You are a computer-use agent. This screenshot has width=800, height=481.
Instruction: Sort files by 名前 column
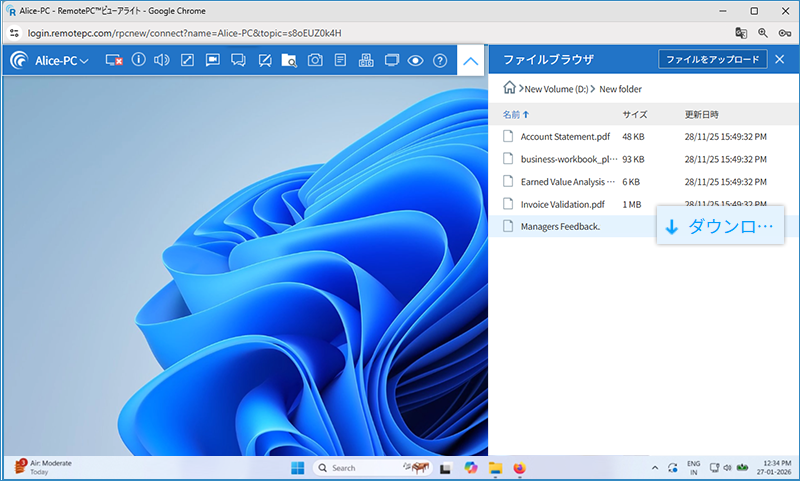[515, 115]
